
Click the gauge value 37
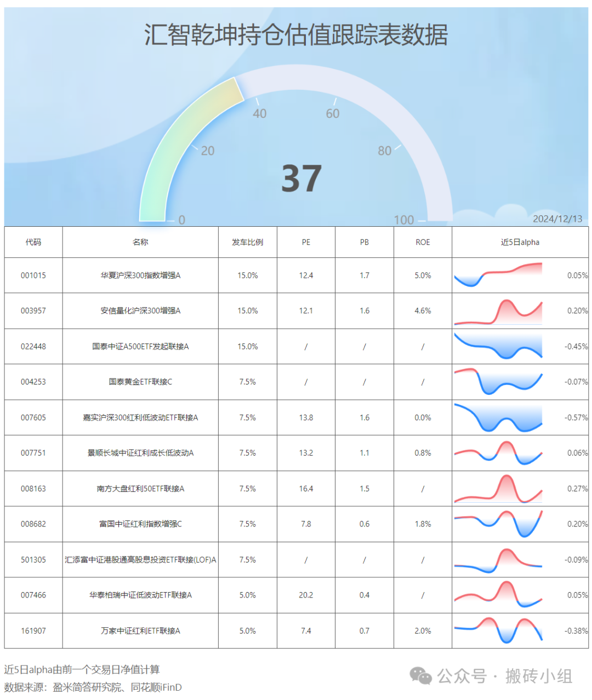pyautogui.click(x=301, y=179)
